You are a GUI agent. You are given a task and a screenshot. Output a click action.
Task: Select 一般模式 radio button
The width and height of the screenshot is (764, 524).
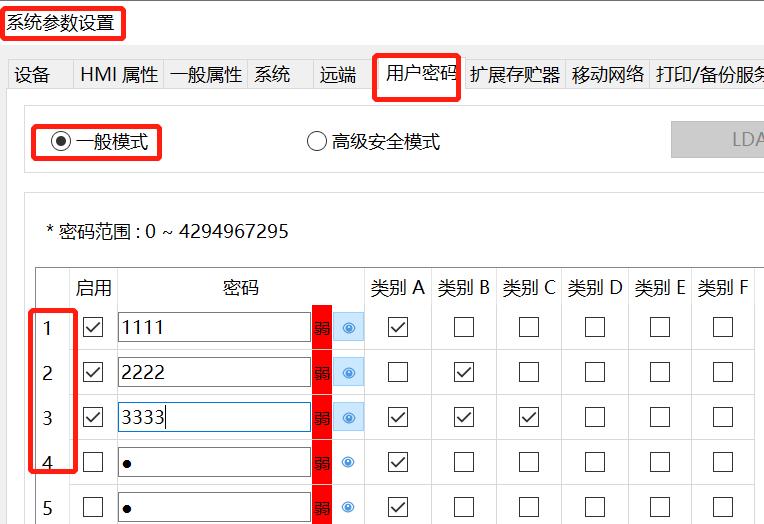tap(61, 141)
